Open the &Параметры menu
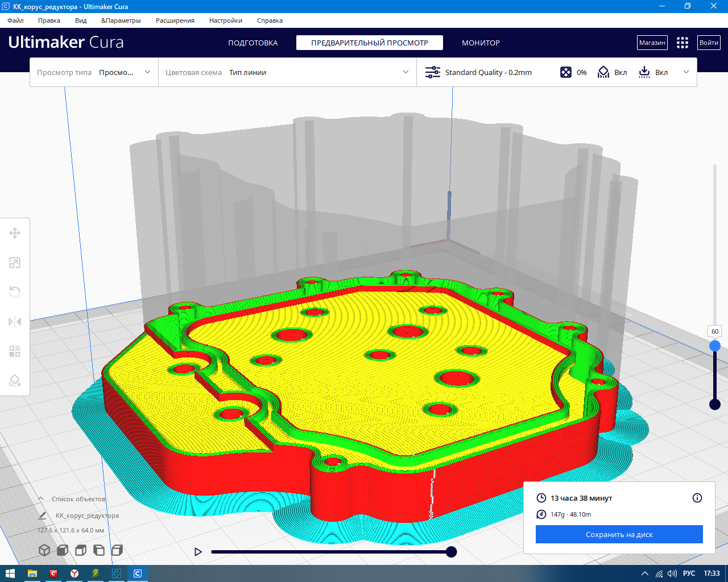 121,20
